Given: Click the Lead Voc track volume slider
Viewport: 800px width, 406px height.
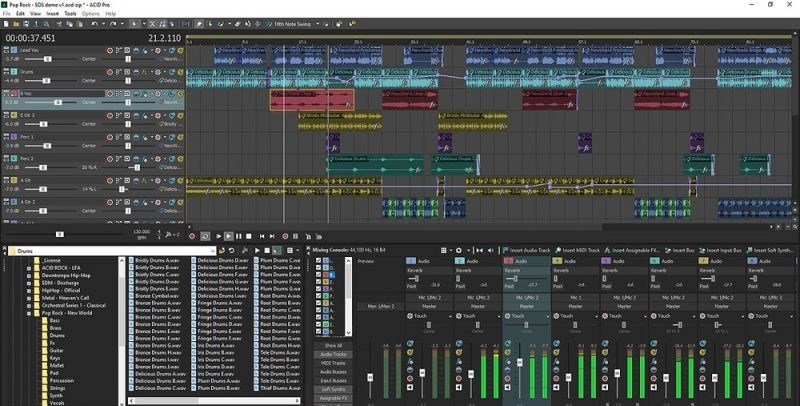Looking at the screenshot, I should tap(49, 59).
